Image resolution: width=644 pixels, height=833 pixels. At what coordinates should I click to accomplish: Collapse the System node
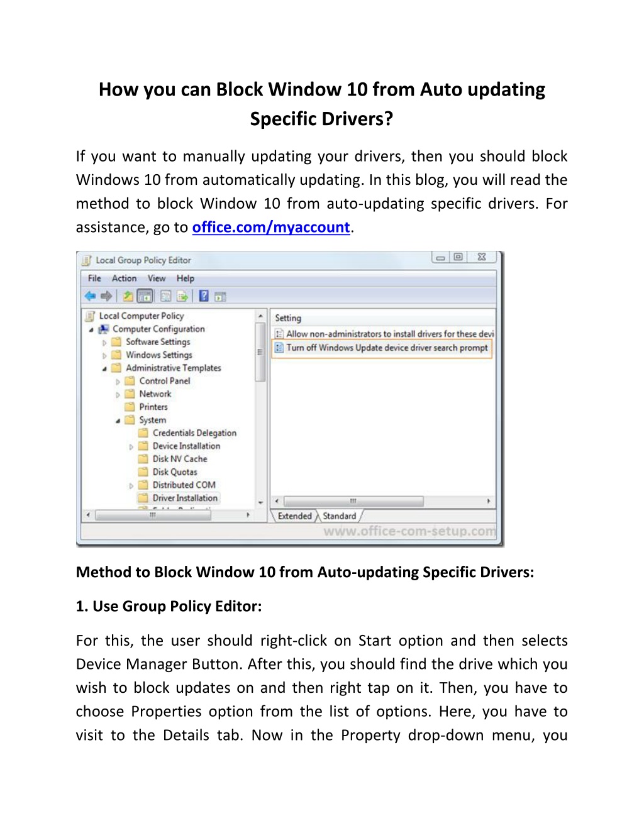[x=118, y=421]
